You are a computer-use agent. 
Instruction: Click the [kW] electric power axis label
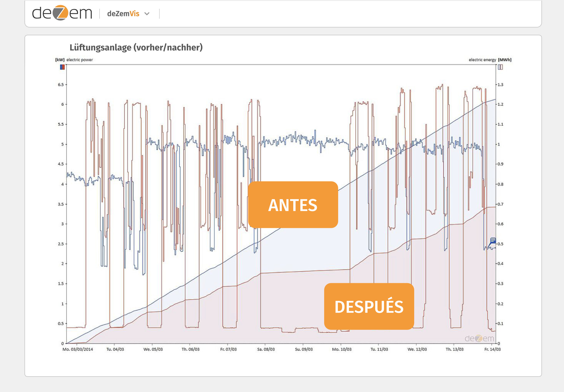pyautogui.click(x=74, y=60)
